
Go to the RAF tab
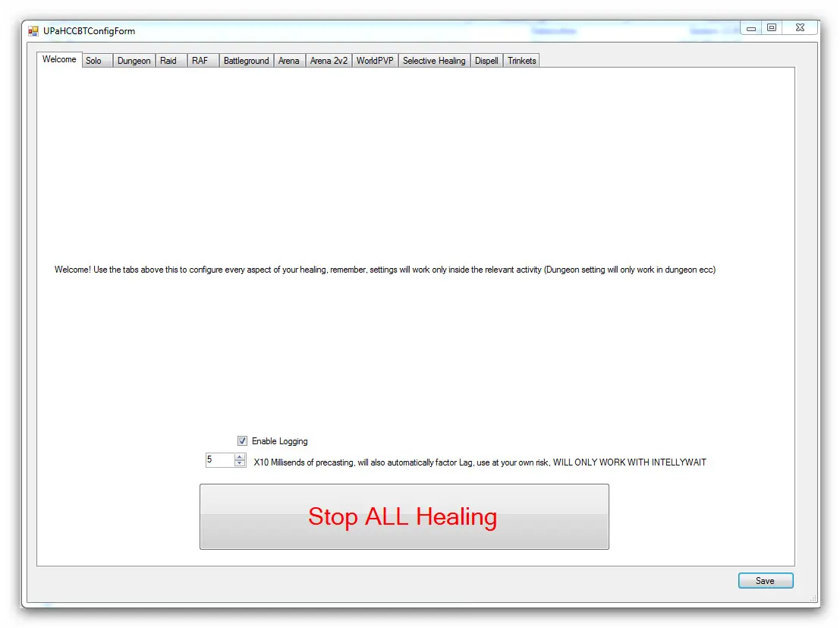[x=200, y=61]
